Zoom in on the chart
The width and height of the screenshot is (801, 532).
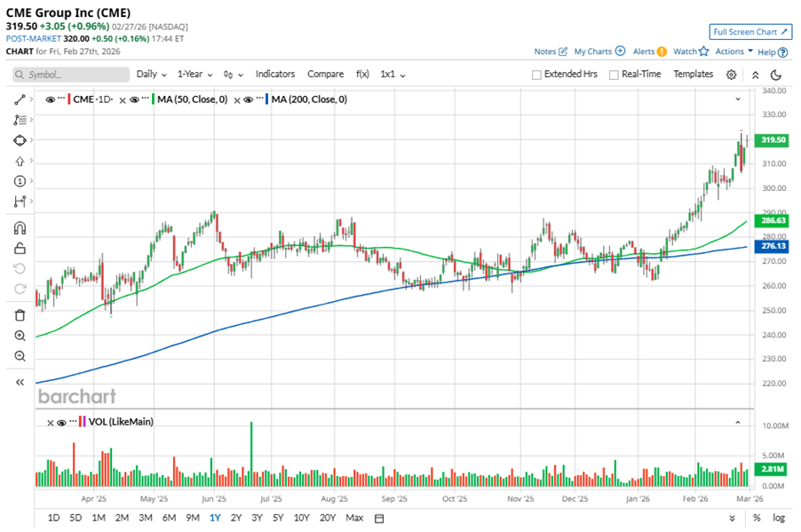point(20,336)
